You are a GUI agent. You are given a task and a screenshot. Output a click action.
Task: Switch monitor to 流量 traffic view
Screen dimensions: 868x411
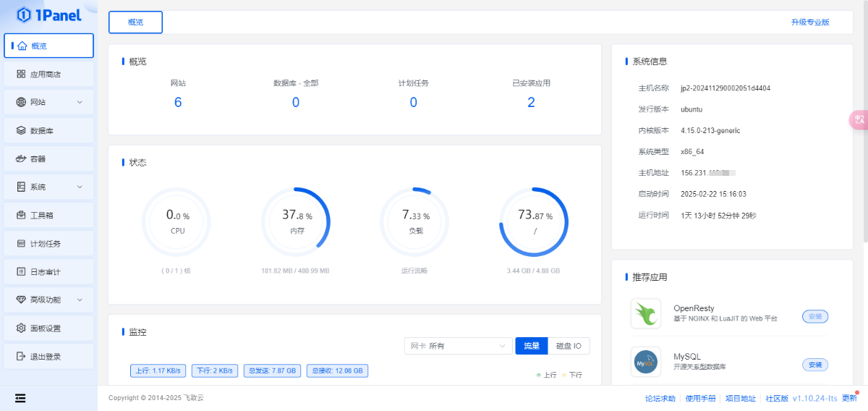[x=531, y=346]
